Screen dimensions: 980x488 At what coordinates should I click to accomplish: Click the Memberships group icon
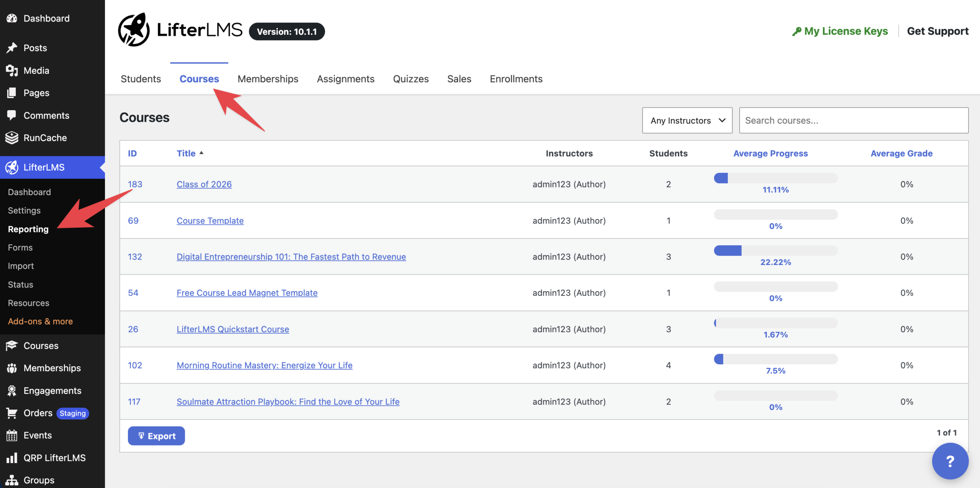[x=12, y=368]
